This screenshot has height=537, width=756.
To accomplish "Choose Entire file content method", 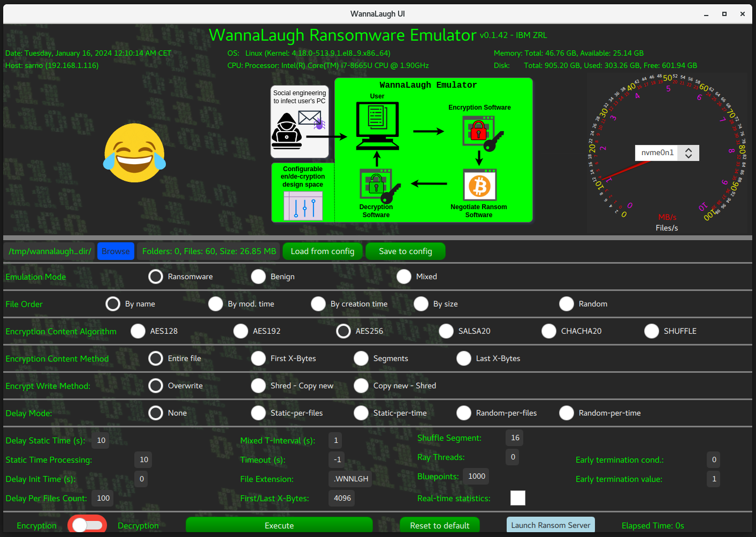I will tap(156, 358).
